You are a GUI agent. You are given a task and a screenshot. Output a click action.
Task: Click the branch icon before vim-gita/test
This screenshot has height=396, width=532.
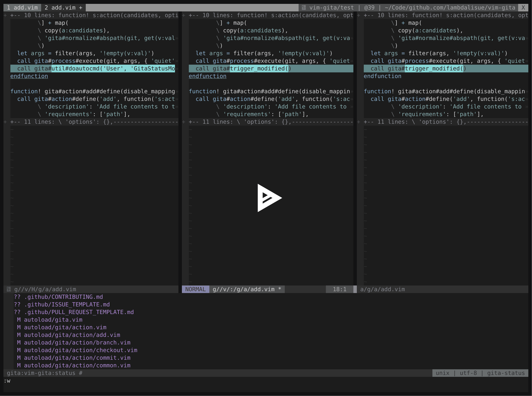point(304,8)
